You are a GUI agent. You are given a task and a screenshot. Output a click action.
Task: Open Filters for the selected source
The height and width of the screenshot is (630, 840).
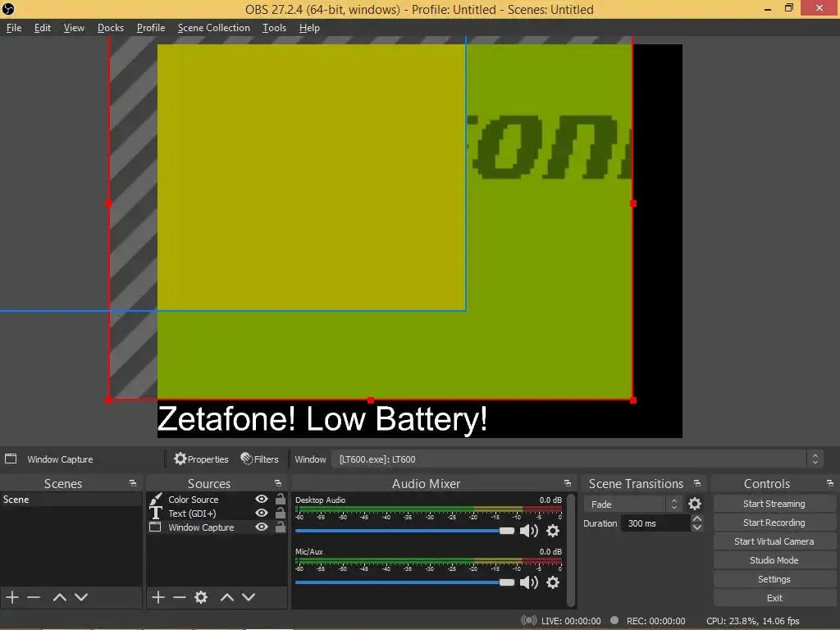260,459
